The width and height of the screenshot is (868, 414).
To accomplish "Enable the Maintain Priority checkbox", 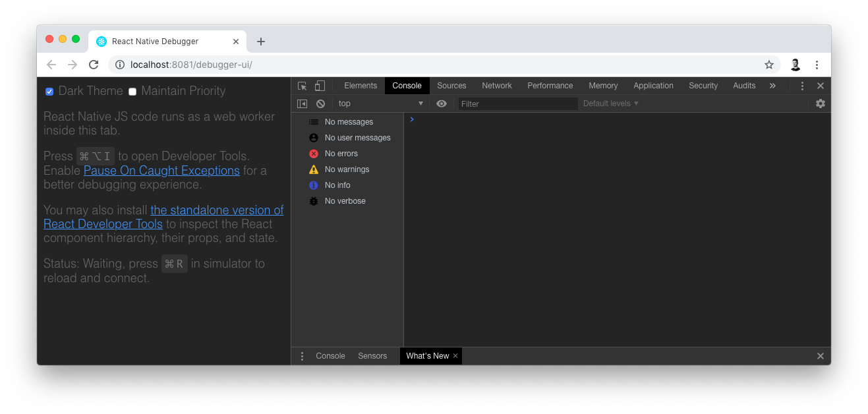I will [x=132, y=92].
